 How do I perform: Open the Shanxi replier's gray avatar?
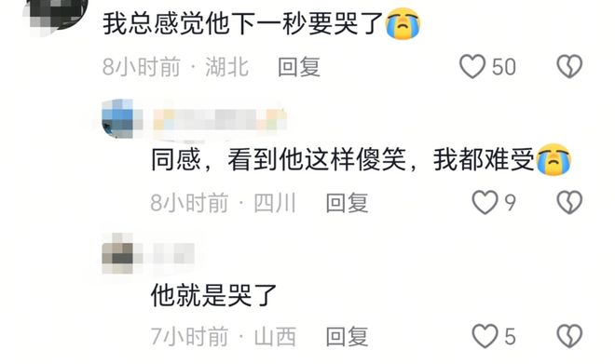point(117,253)
